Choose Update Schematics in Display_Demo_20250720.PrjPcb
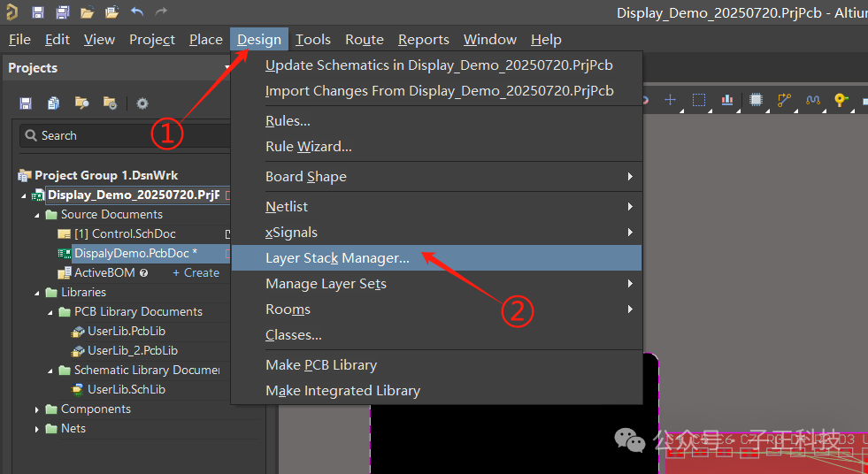 [x=437, y=65]
